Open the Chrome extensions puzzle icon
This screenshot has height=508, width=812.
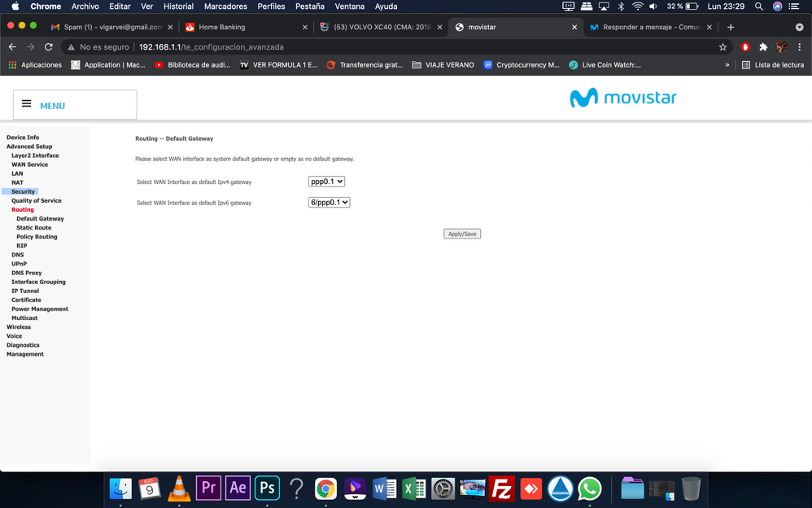(x=763, y=47)
